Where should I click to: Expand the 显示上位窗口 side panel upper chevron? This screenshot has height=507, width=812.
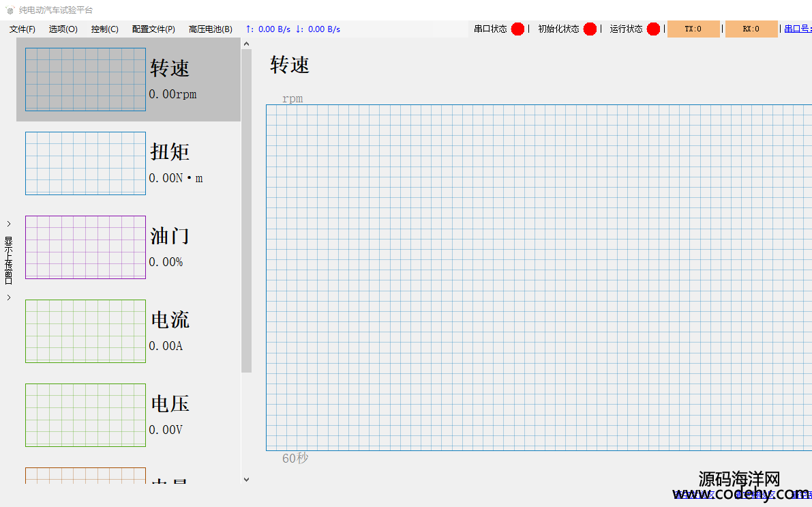(9, 224)
